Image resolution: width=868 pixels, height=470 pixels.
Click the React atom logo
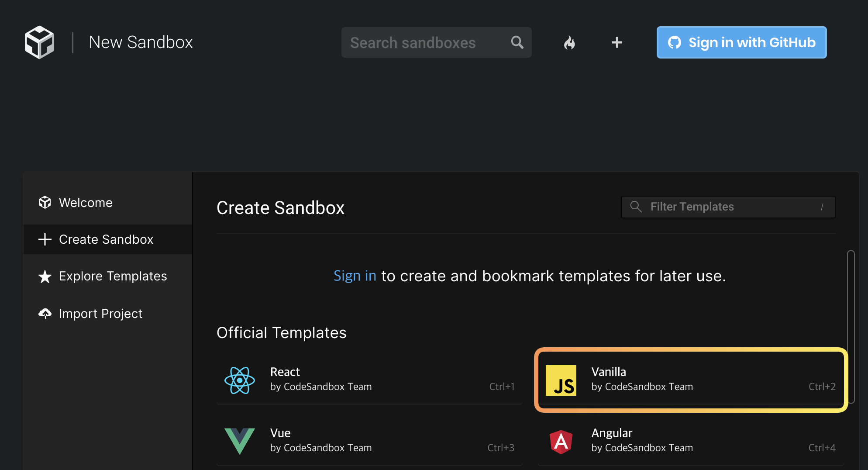(x=240, y=380)
